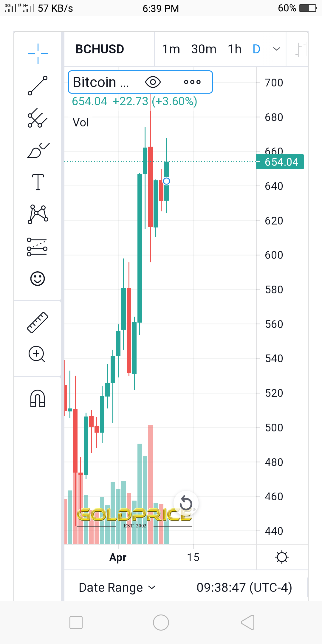Switch to the 1h timeframe
Image resolution: width=322 pixels, height=644 pixels.
point(235,49)
